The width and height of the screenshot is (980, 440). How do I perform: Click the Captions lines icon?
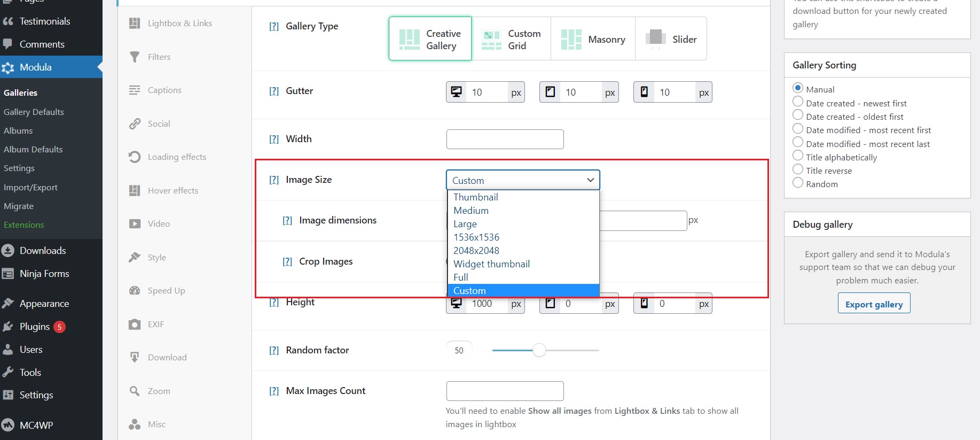click(x=135, y=90)
